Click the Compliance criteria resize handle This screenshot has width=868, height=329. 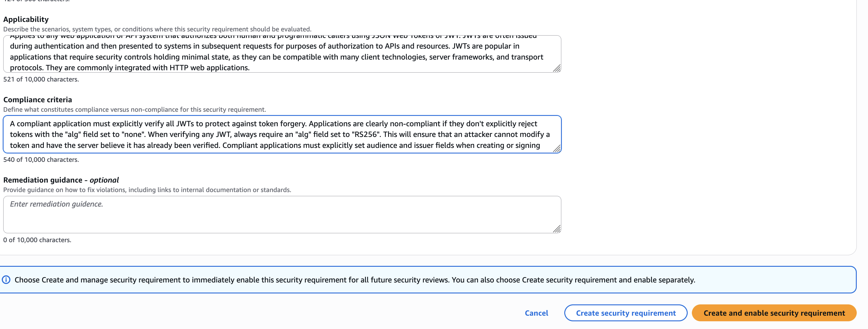click(557, 148)
